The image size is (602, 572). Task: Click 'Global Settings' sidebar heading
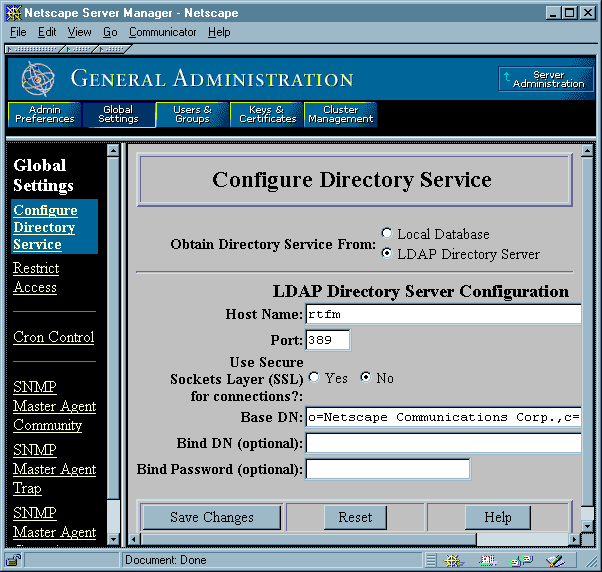pyautogui.click(x=43, y=175)
